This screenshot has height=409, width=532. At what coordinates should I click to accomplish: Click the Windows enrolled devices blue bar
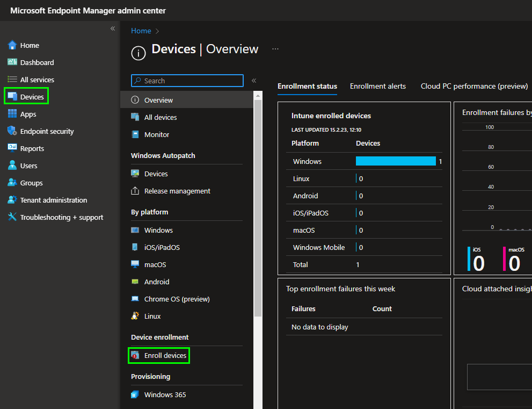pos(396,161)
